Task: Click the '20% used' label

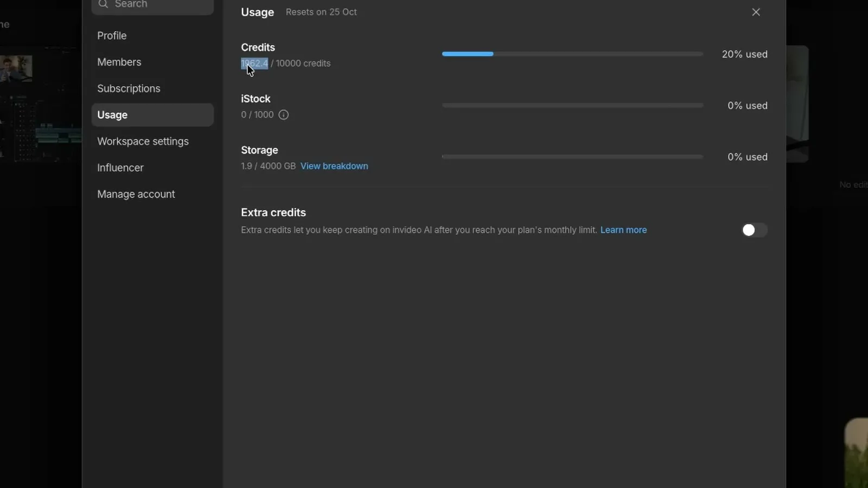Action: [x=744, y=54]
